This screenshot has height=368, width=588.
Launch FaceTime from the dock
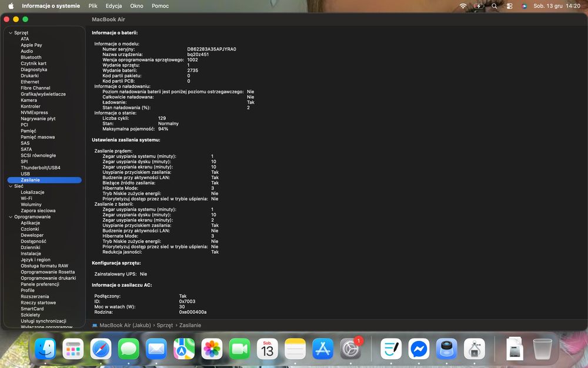click(239, 349)
